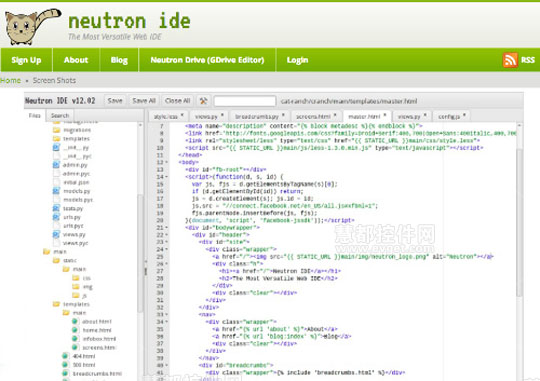Collapse code fold at line 12 body
Screen dimensions: 540x381
point(167,162)
